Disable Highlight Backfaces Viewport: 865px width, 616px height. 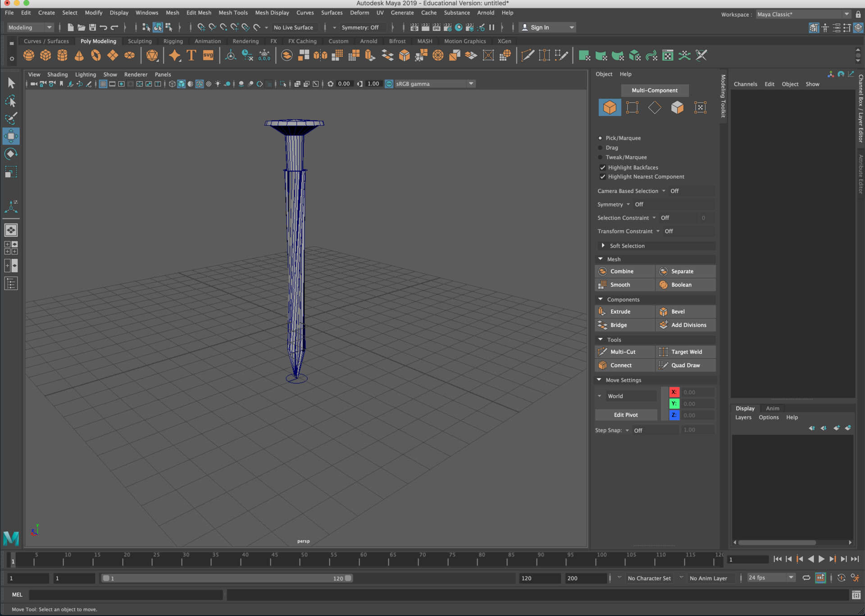[603, 167]
